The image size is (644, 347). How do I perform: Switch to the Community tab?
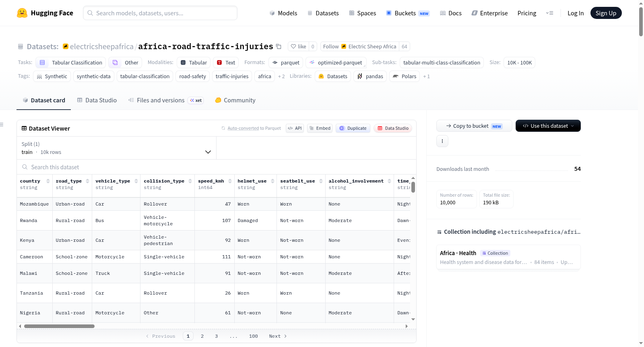click(235, 100)
